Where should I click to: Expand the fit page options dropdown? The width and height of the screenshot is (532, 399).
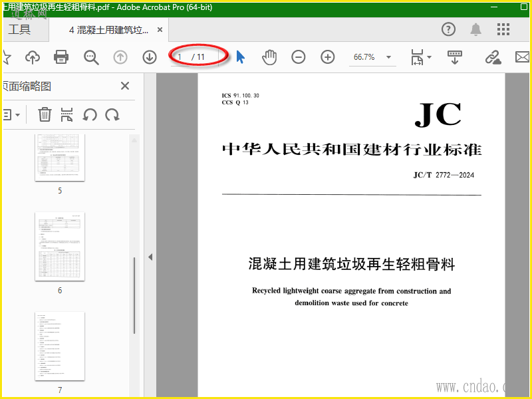click(429, 57)
